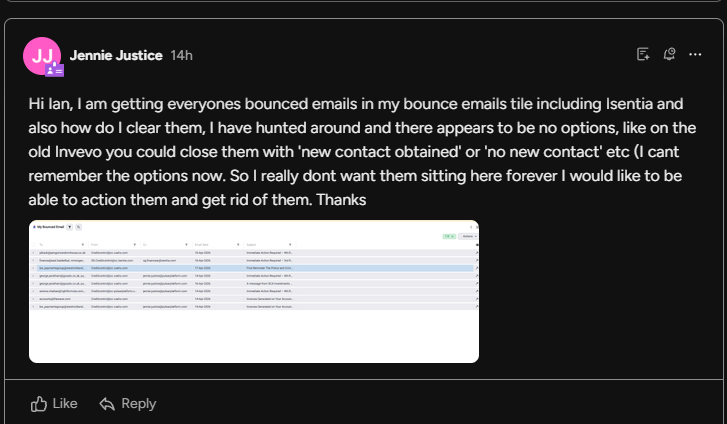The height and width of the screenshot is (424, 727).
Task: Click the filter funnel icon beside My Bounced Email
Action: tap(70, 227)
